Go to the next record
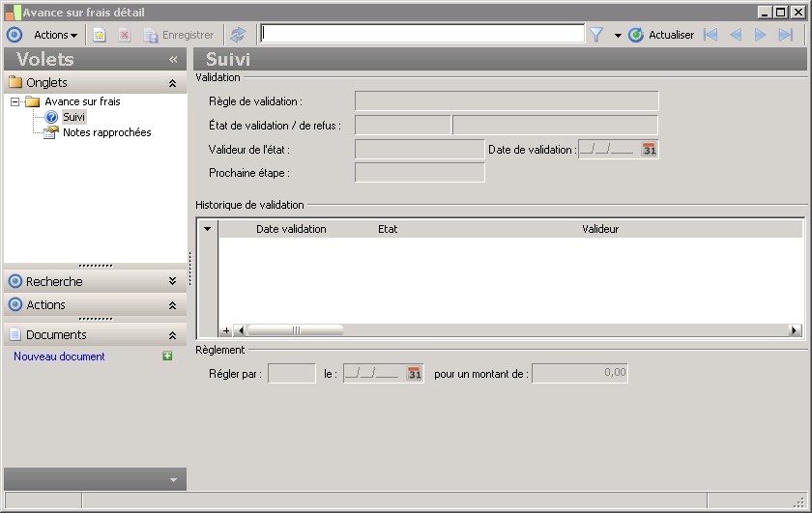The width and height of the screenshot is (812, 513). tap(760, 35)
